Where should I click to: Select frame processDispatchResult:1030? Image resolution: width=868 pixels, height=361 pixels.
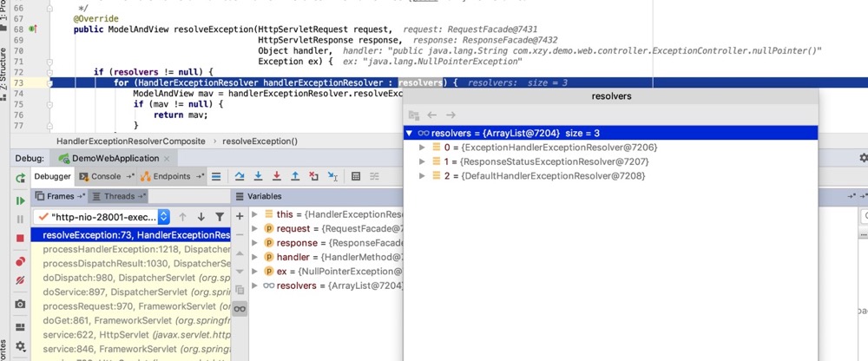[131, 264]
